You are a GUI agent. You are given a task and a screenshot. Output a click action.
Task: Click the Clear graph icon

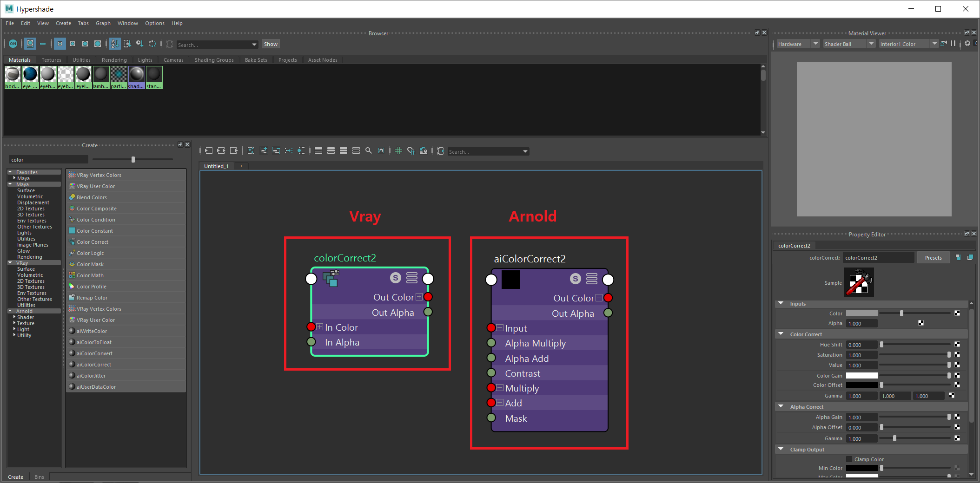tap(251, 150)
